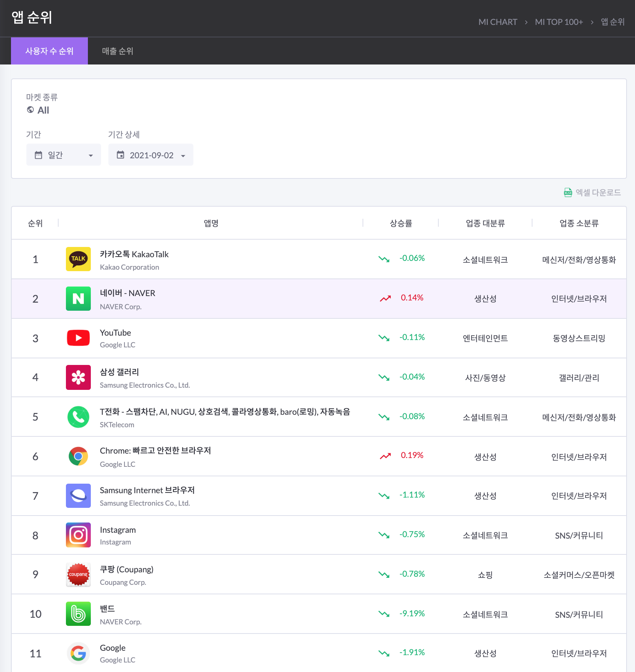
Task: Click rank number 11 for Google
Action: 35,653
